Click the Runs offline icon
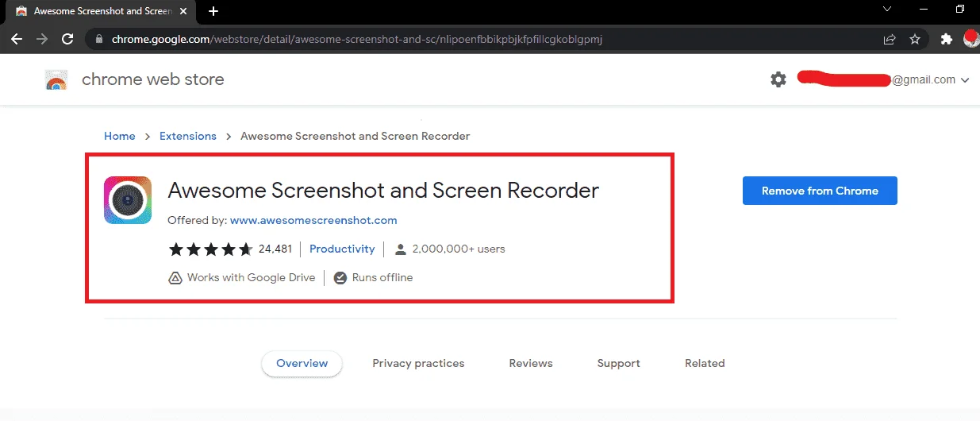The height and width of the screenshot is (421, 980). (x=340, y=278)
